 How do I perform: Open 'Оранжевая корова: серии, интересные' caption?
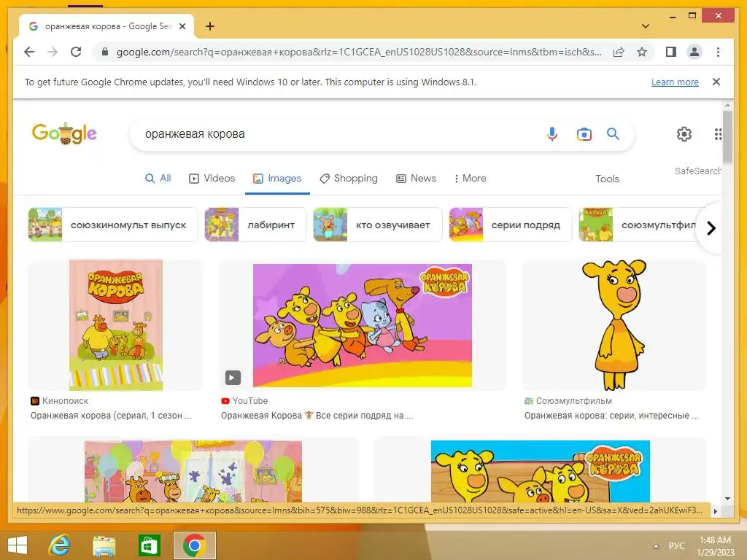(x=612, y=416)
